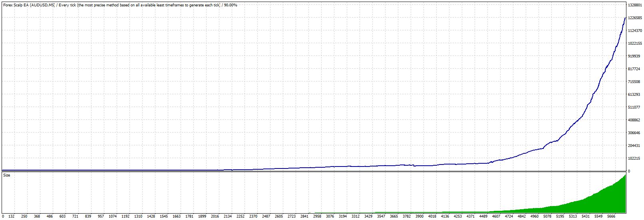This screenshot has height=220, width=644.
Task: Select trade number 3900 on the horizontal axis
Action: point(419,216)
